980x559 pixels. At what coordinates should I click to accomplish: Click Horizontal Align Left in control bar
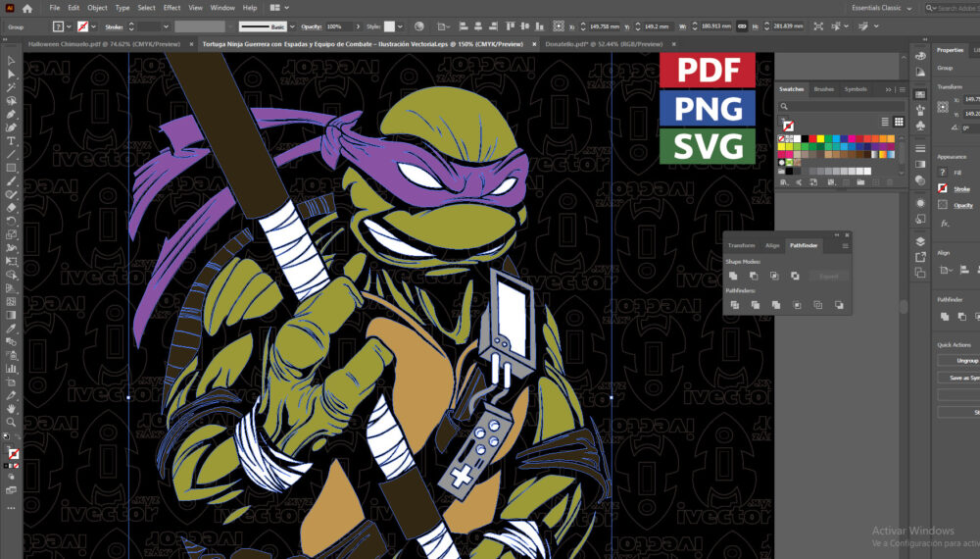(x=464, y=26)
